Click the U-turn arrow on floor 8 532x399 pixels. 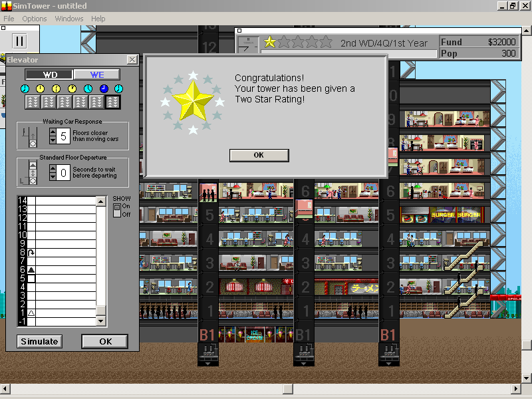[x=31, y=253]
